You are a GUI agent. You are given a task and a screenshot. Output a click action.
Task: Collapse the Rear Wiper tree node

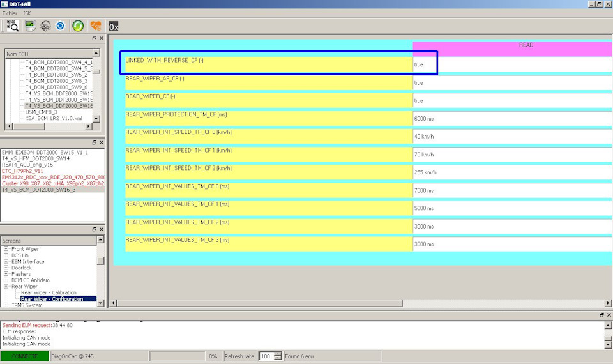(6, 286)
